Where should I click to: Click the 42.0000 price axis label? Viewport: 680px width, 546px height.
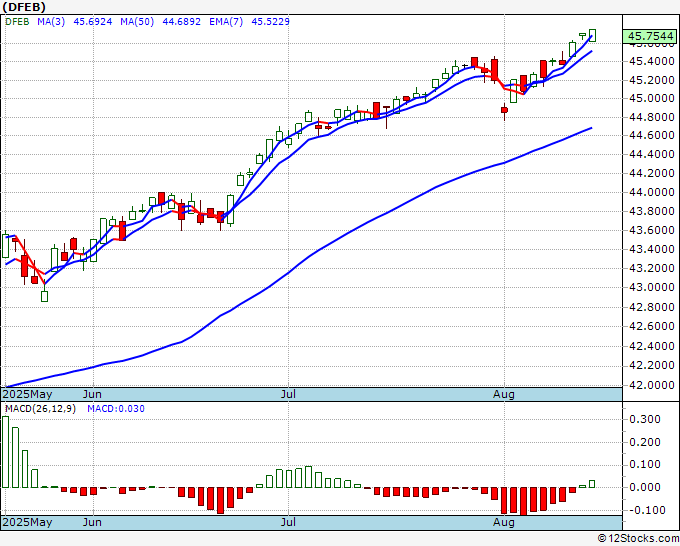[x=652, y=385]
